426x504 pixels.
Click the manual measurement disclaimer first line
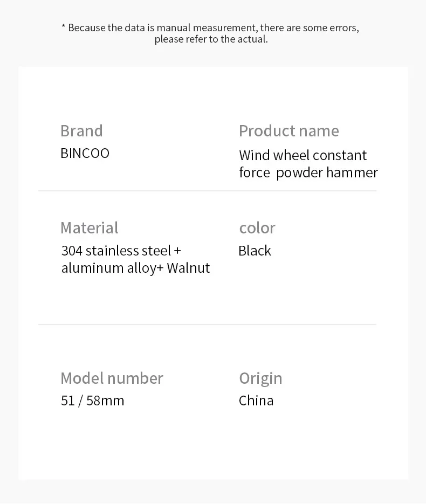(x=210, y=27)
